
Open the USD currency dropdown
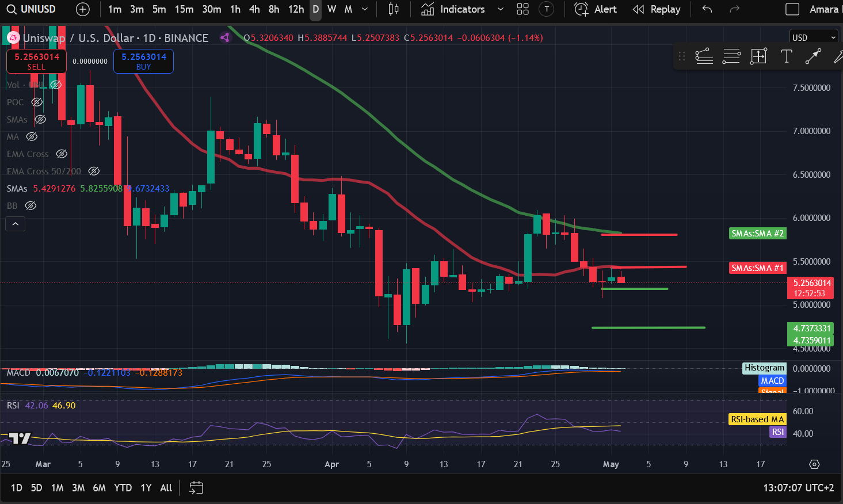(814, 37)
